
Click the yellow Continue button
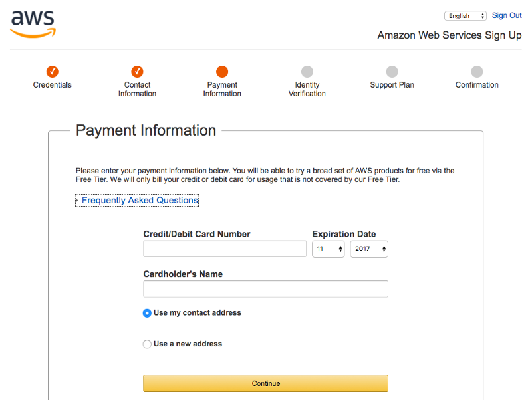(265, 383)
